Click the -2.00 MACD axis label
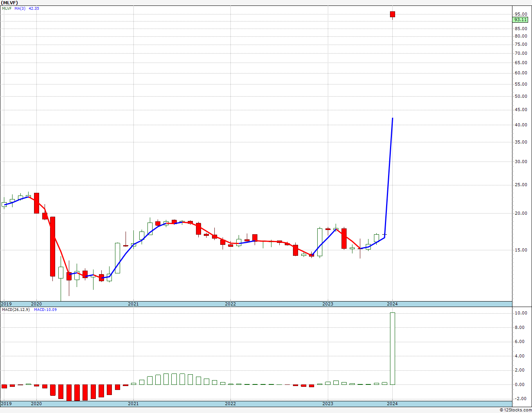 pos(521,399)
